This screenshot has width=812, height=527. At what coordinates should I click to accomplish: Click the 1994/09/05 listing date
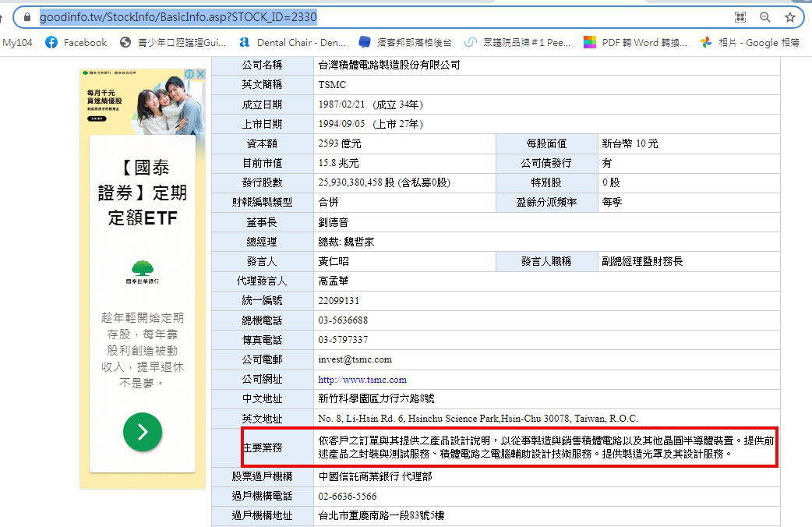[341, 124]
